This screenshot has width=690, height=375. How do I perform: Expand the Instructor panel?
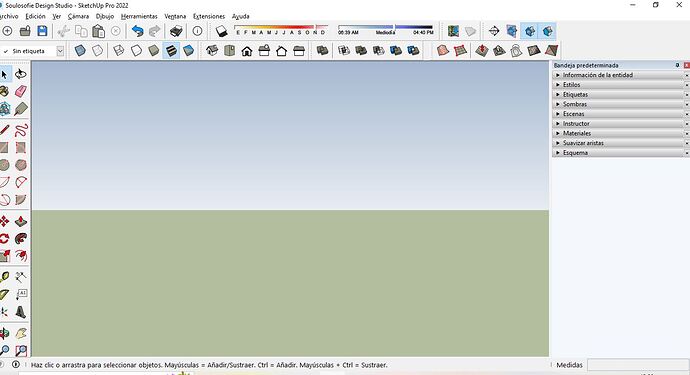(x=620, y=124)
